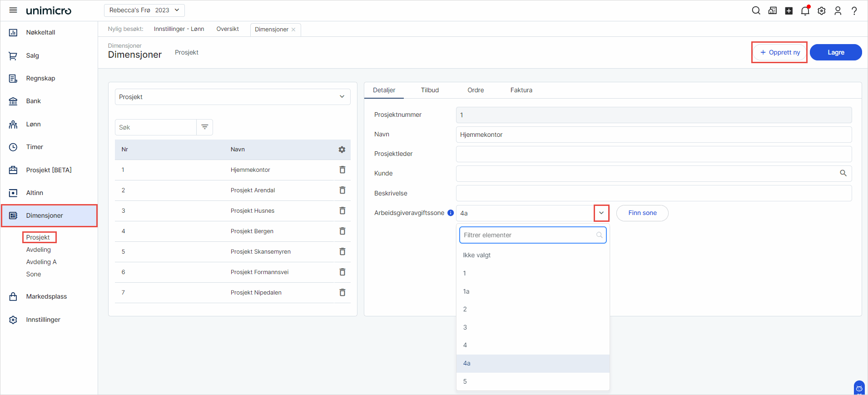
Task: Open the help question mark icon
Action: 854,10
